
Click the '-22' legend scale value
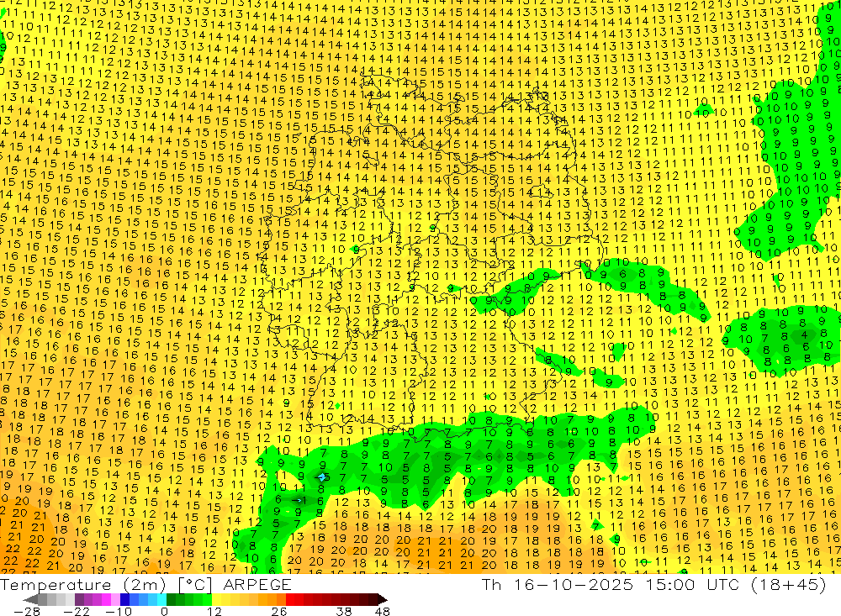point(77,612)
